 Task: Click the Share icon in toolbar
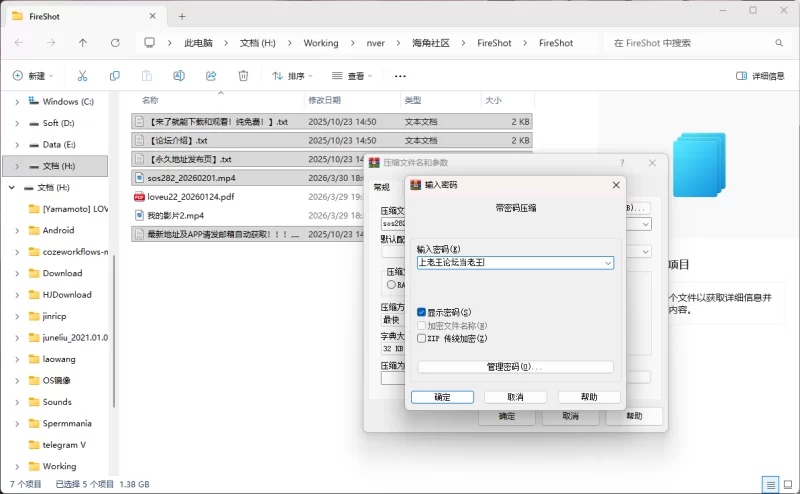(211, 76)
